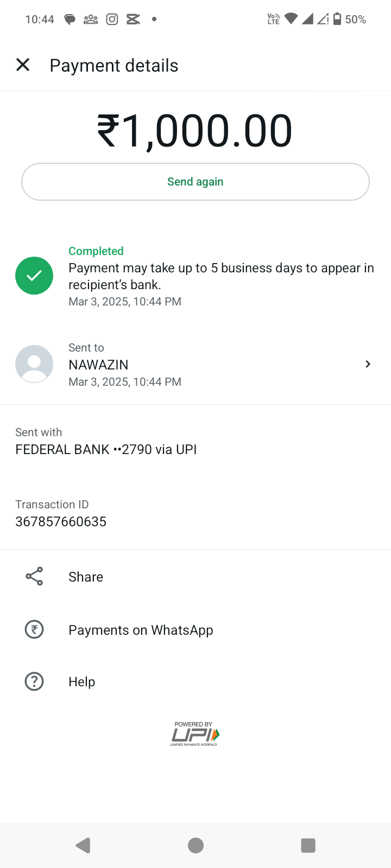Tap the Instagram notification icon in status bar

click(112, 20)
